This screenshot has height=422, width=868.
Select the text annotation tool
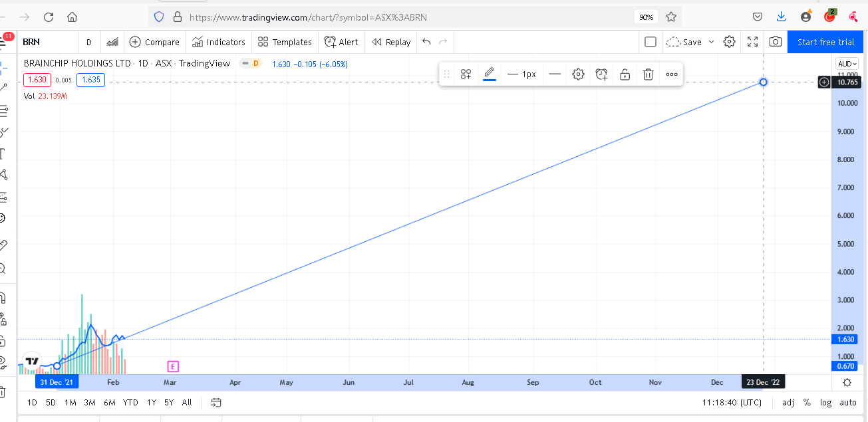pyautogui.click(x=4, y=154)
